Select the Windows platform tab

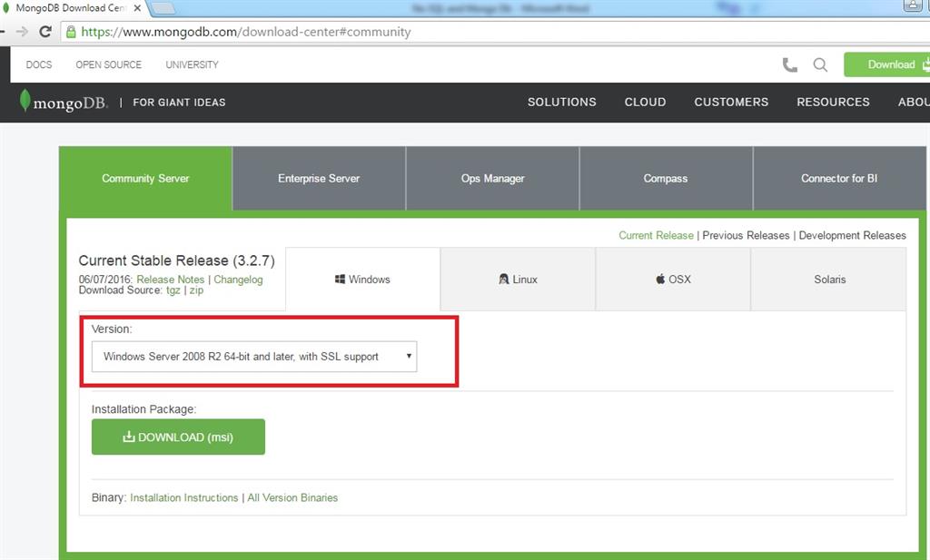click(362, 280)
